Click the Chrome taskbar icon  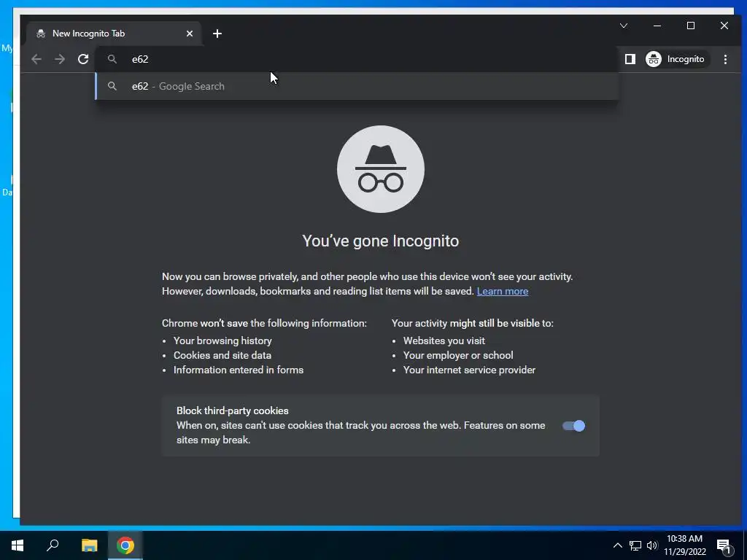[125, 545]
